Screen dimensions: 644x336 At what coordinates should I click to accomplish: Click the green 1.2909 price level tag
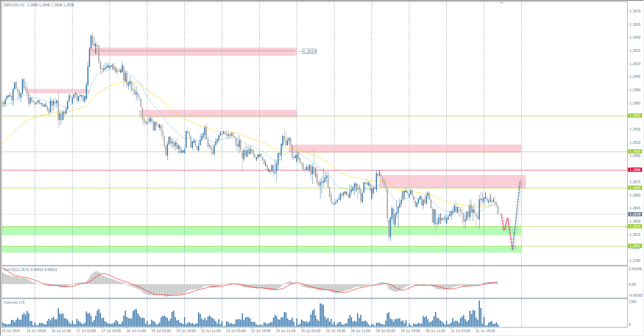pyautogui.click(x=635, y=152)
